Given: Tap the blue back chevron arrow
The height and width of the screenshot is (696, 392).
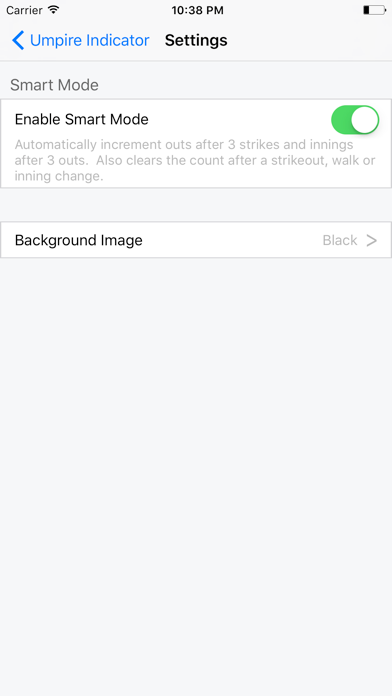Looking at the screenshot, I should 18,40.
